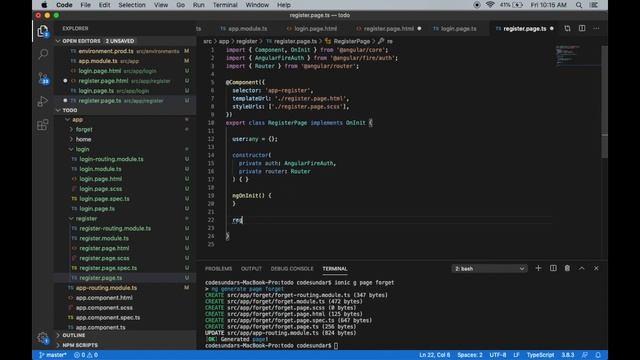Open app-routing.module.ts file
The width and height of the screenshot is (640, 360).
(106, 288)
